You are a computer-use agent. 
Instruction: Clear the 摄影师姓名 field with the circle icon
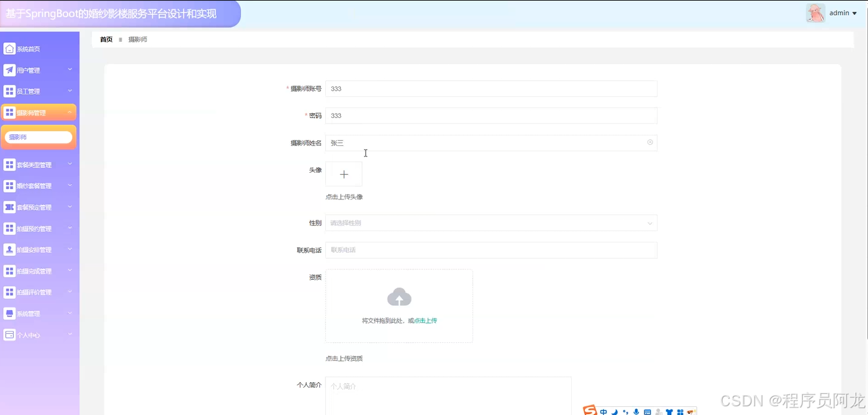click(x=650, y=142)
